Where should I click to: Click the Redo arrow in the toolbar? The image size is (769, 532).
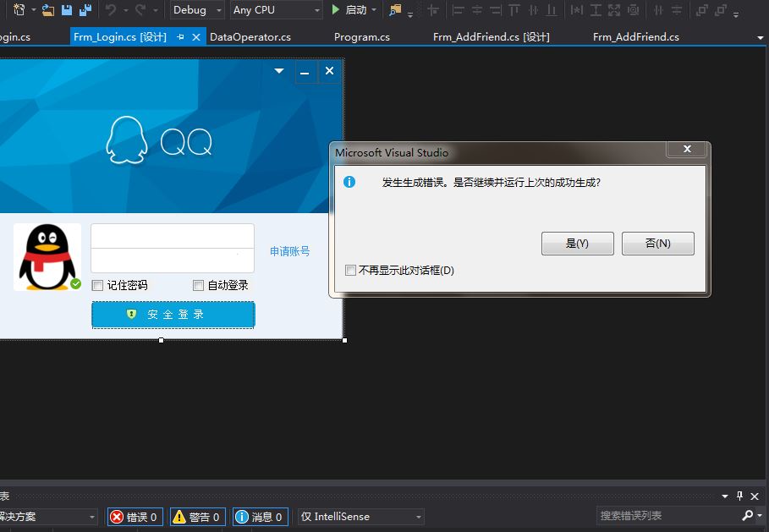tap(140, 10)
